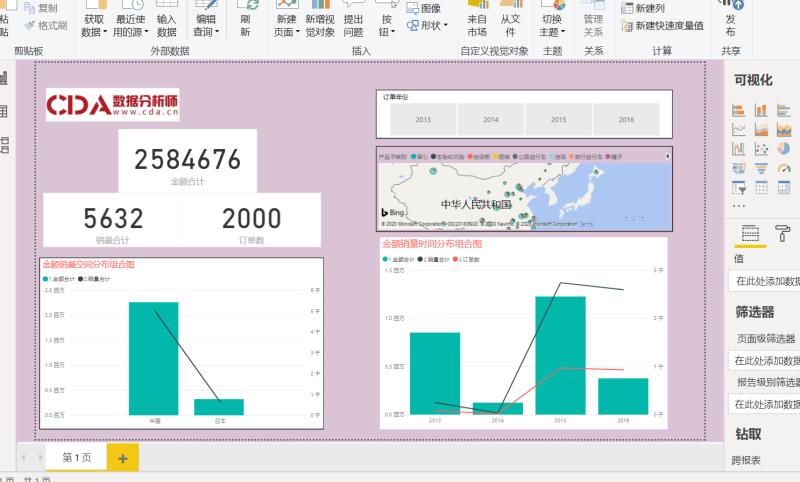Click the ellipsis for more visuals
800x482 pixels.
pyautogui.click(x=738, y=206)
